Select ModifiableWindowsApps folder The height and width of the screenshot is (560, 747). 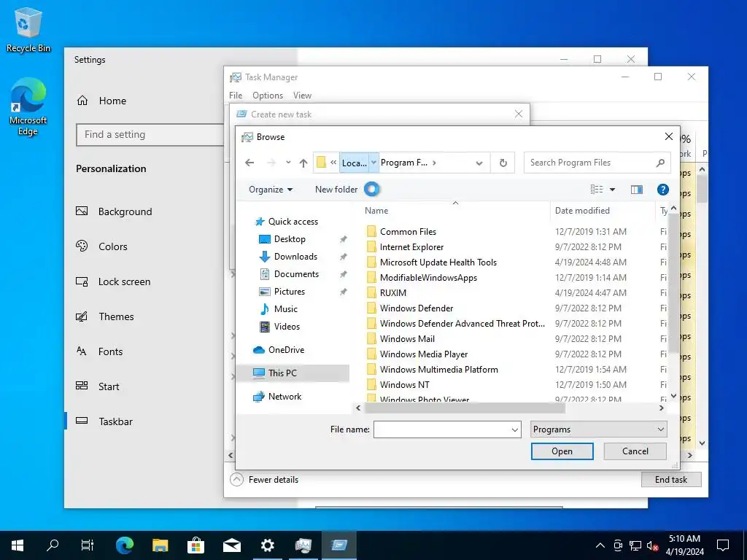[x=428, y=277]
